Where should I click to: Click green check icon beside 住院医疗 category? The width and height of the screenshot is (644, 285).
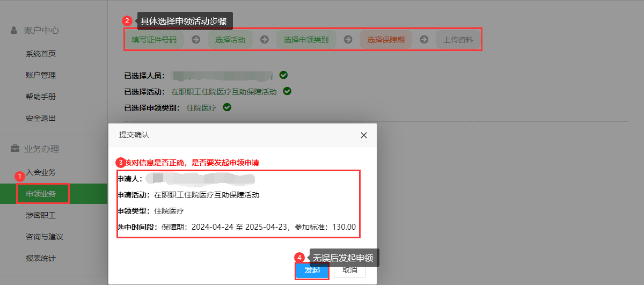[x=227, y=107]
